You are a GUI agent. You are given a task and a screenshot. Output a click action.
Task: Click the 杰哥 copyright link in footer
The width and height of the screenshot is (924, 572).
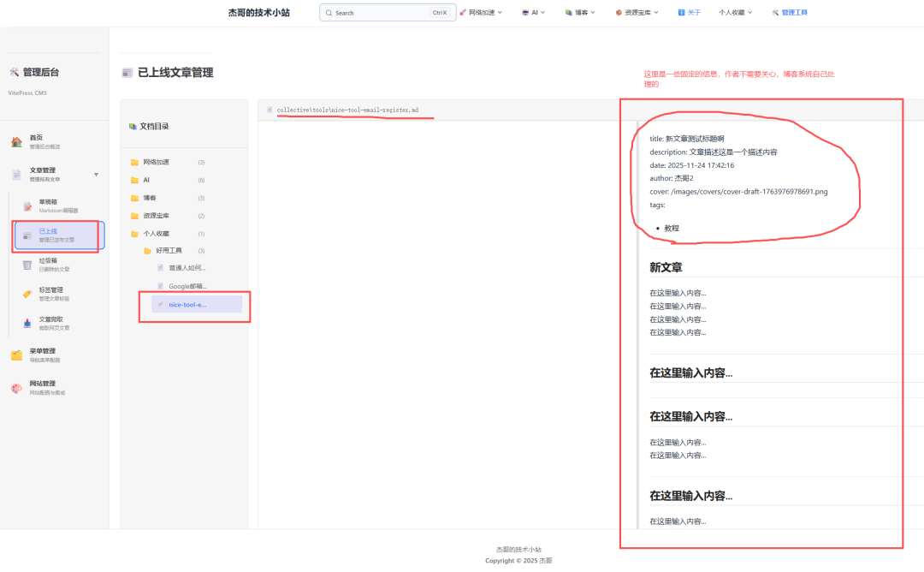coord(546,560)
